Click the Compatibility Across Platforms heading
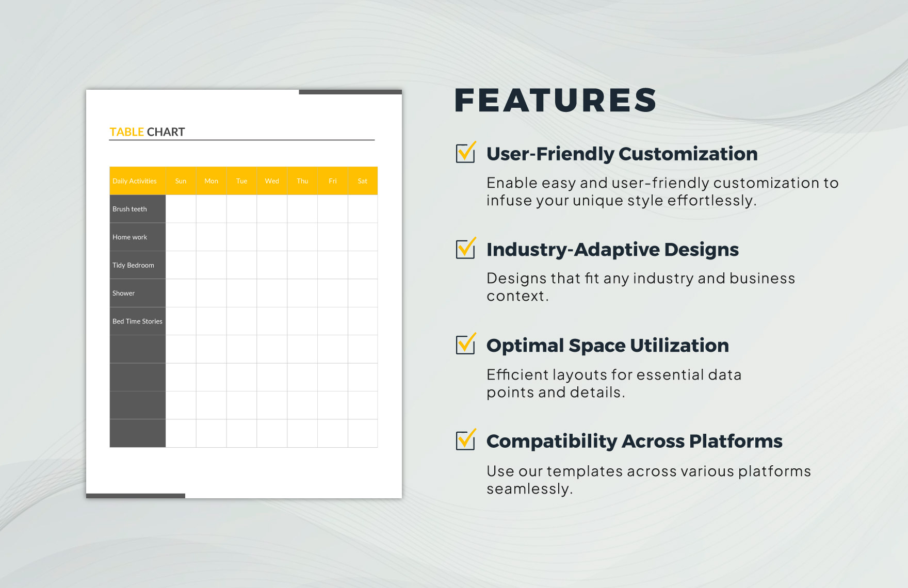 click(635, 442)
